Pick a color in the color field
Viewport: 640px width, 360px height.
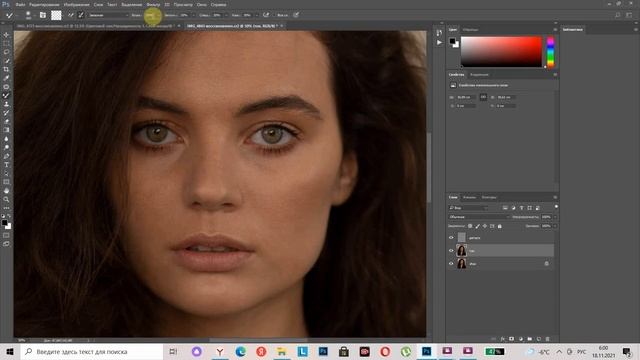coord(501,51)
